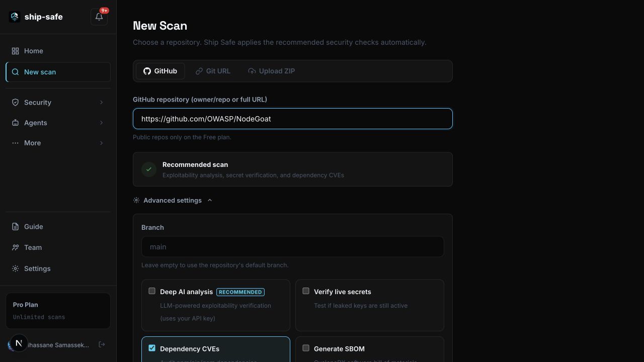Open the Settings page label
Image resolution: width=644 pixels, height=362 pixels.
tap(37, 268)
